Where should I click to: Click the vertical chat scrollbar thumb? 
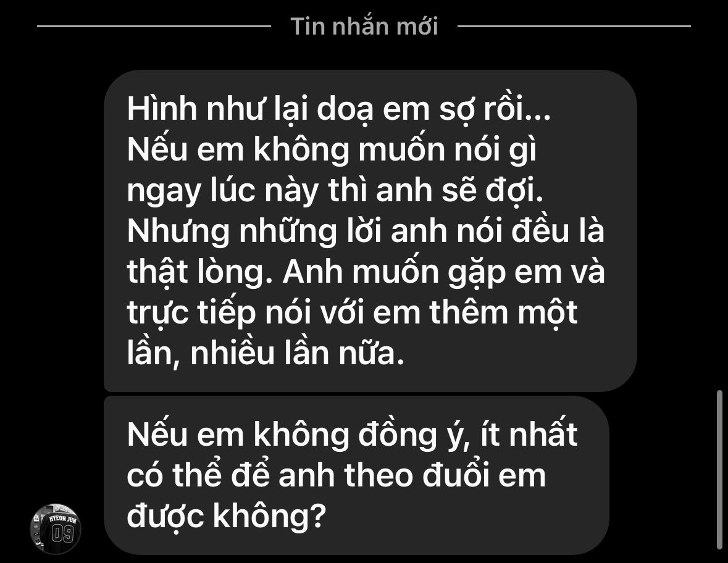coord(719,470)
